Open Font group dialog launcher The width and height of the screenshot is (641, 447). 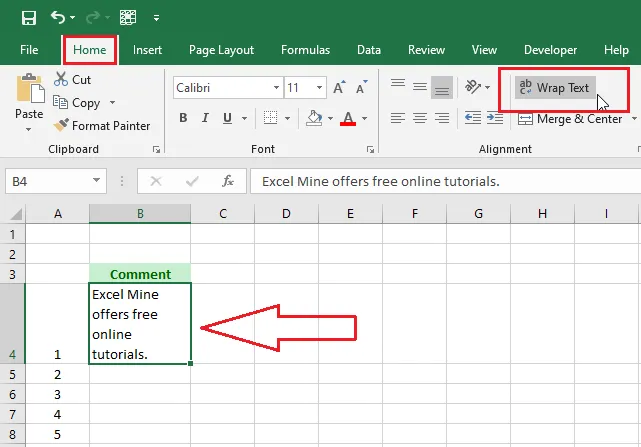[370, 150]
